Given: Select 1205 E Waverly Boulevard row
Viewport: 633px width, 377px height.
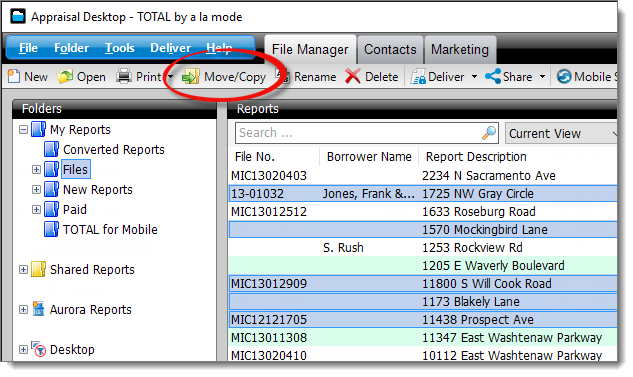Looking at the screenshot, I should coord(423,266).
